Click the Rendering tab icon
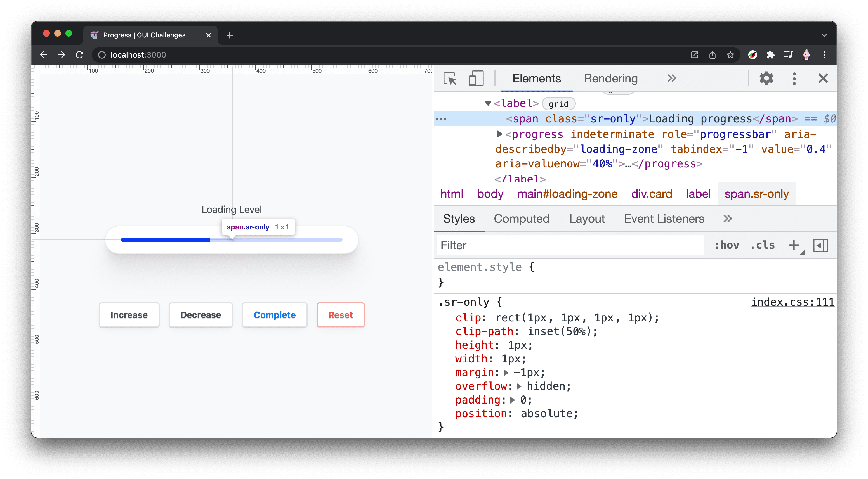 point(610,78)
